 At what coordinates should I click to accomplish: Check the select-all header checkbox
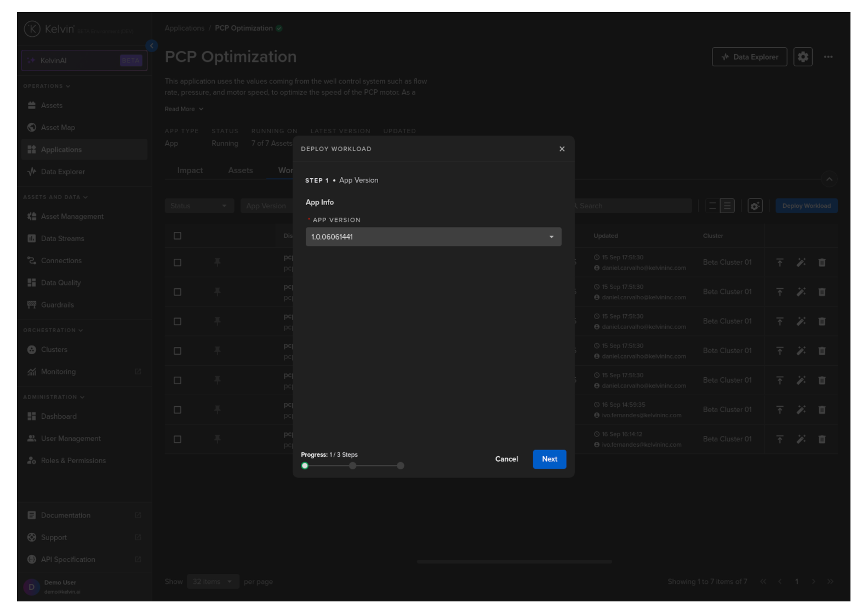178,236
